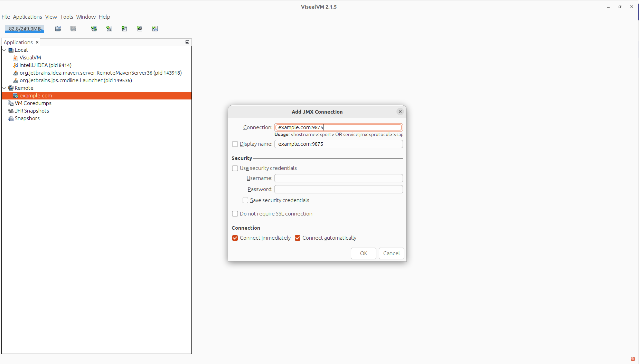The width and height of the screenshot is (639, 364).
Task: Enable Do not require SSL connection
Action: point(235,214)
